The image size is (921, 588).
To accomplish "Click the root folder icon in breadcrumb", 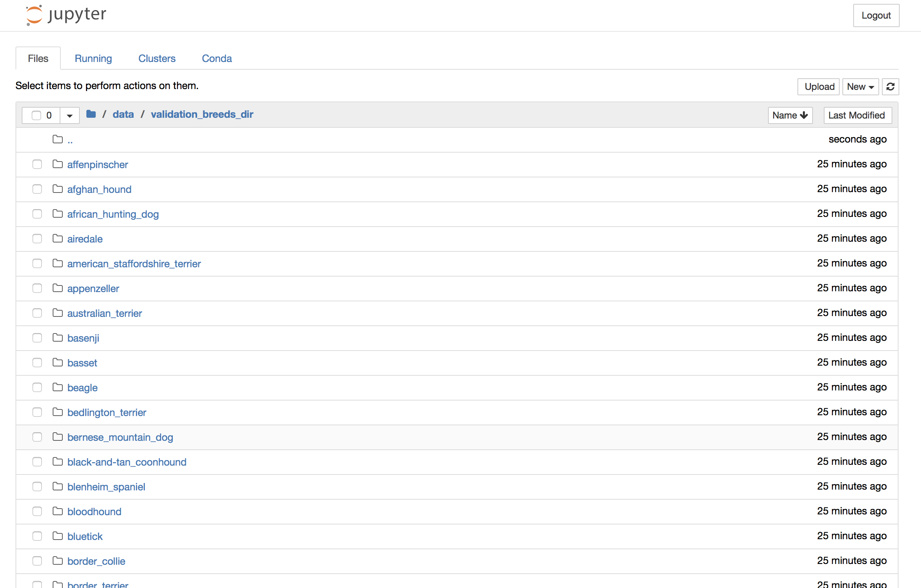I will pos(91,114).
